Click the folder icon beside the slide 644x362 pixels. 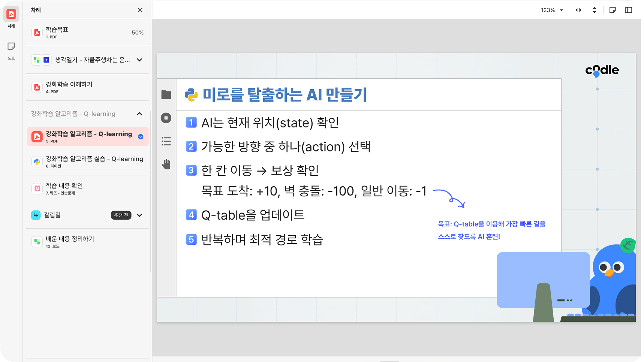[x=166, y=95]
